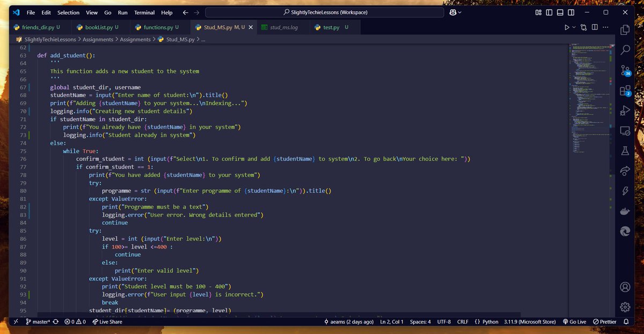Click the master* branch indicator

[38, 322]
